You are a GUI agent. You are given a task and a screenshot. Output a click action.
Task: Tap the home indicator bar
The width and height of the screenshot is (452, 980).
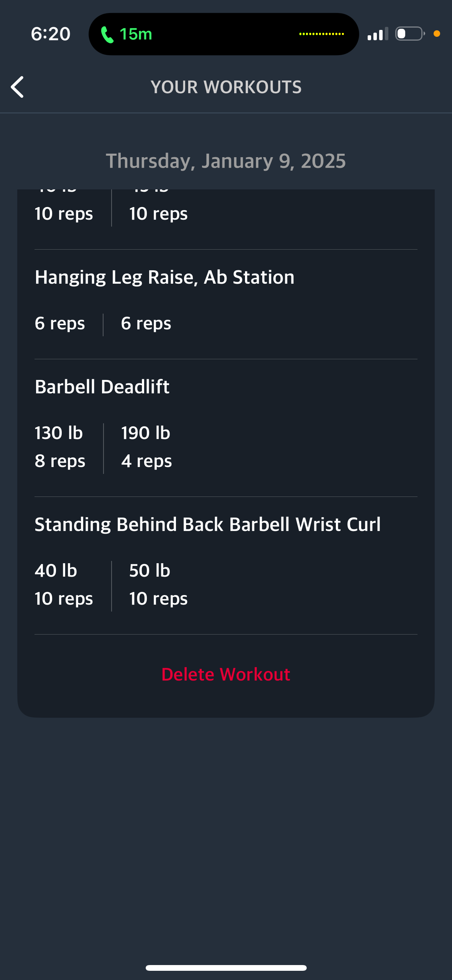tap(226, 968)
